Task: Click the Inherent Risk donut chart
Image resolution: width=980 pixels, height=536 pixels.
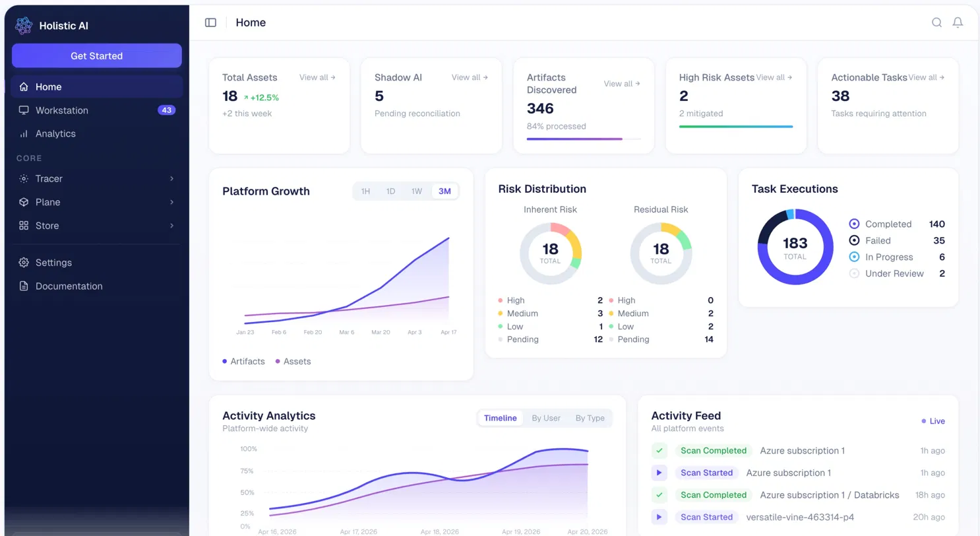Action: (550, 253)
